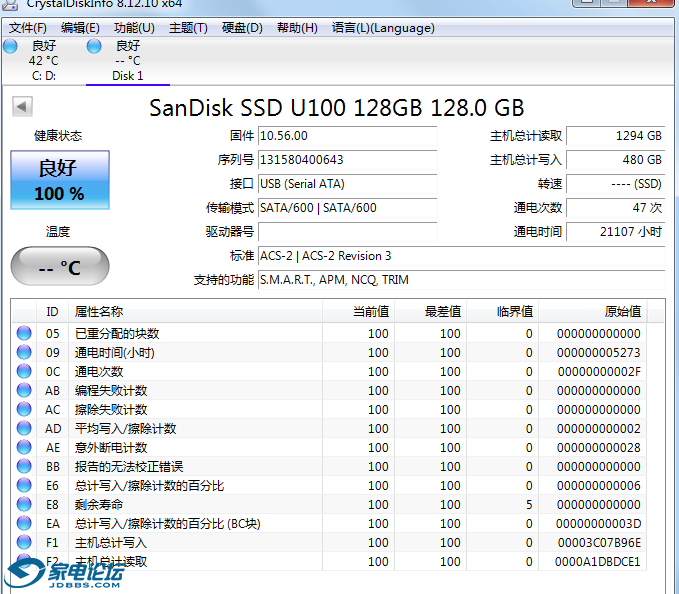Click the status orb in row E8
679x594 pixels.
[24, 504]
